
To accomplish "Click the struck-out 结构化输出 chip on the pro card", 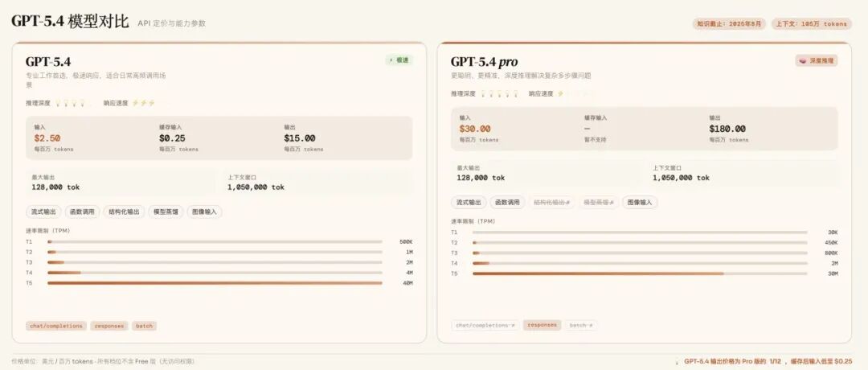I will [x=552, y=202].
